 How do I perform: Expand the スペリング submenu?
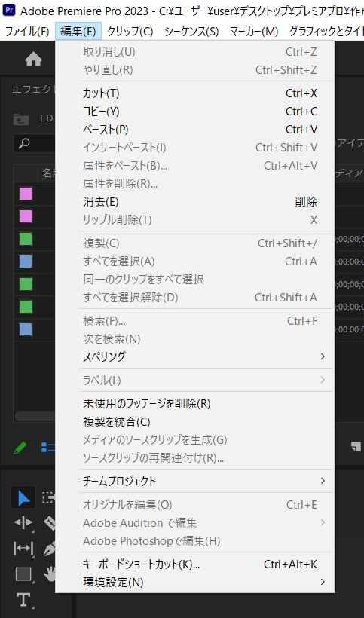[195, 356]
